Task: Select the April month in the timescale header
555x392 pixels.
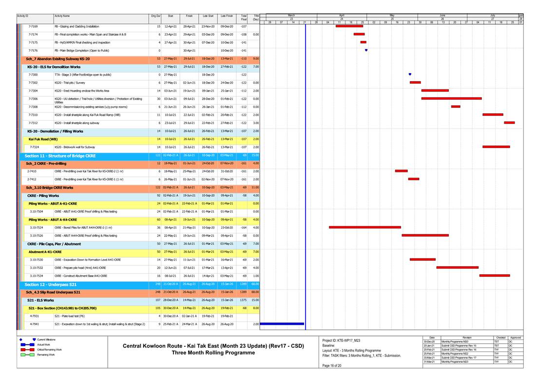Action: click(x=342, y=15)
